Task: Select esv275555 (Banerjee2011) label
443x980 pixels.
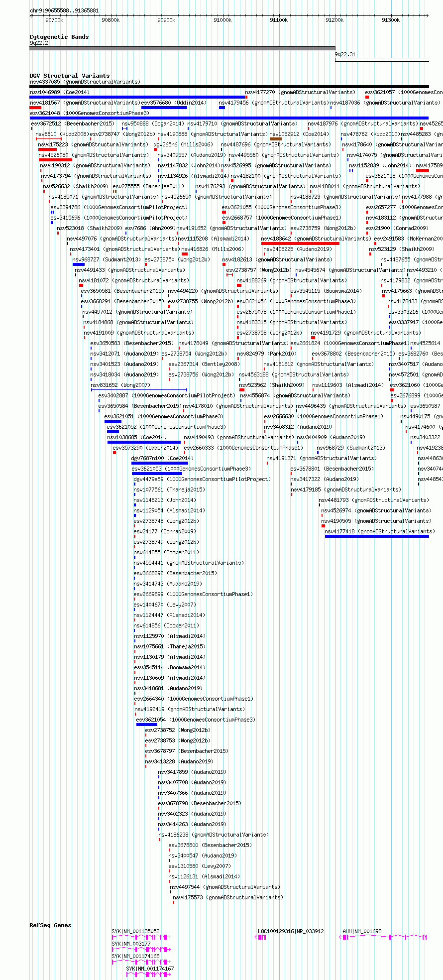Action: [148, 186]
